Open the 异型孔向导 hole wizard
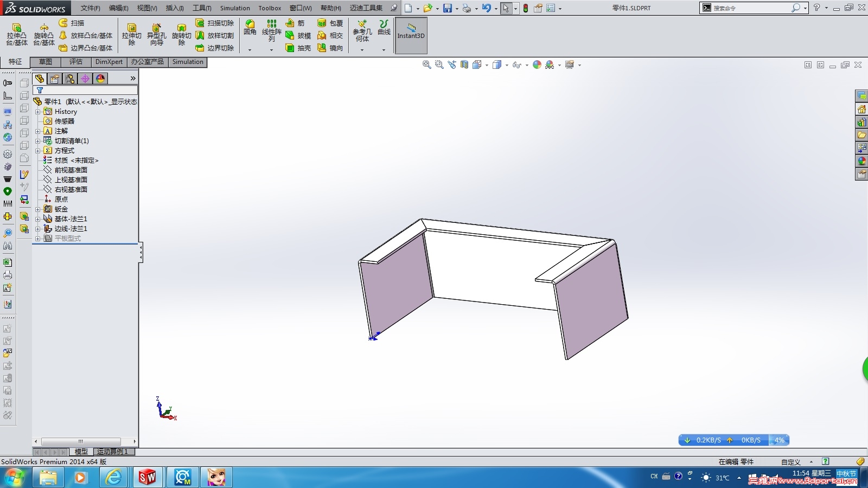This screenshot has width=868, height=488. (156, 35)
